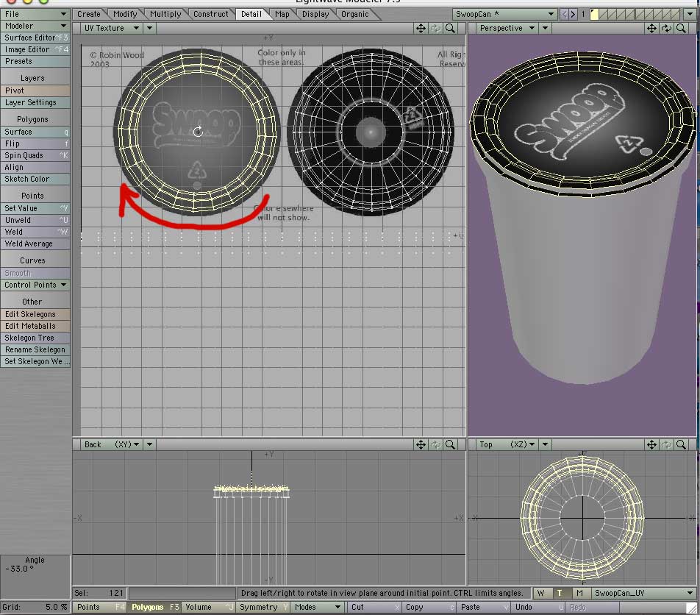Go to the previous layer bank arrow

click(564, 14)
